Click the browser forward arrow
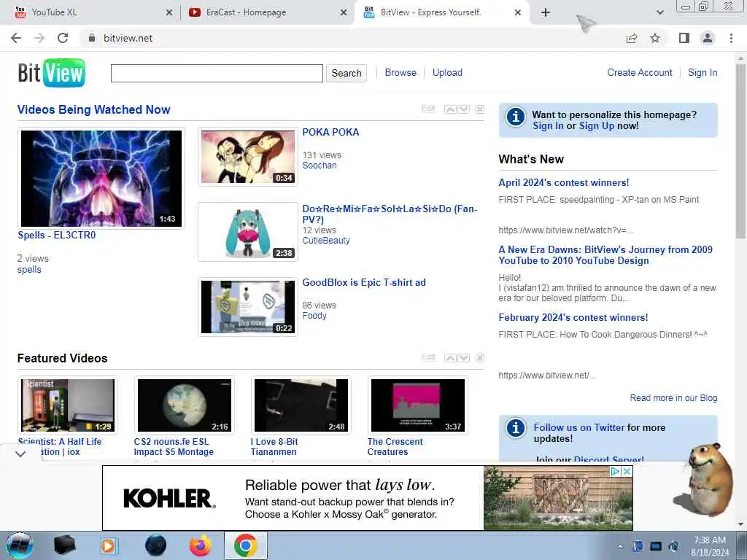 (x=39, y=38)
